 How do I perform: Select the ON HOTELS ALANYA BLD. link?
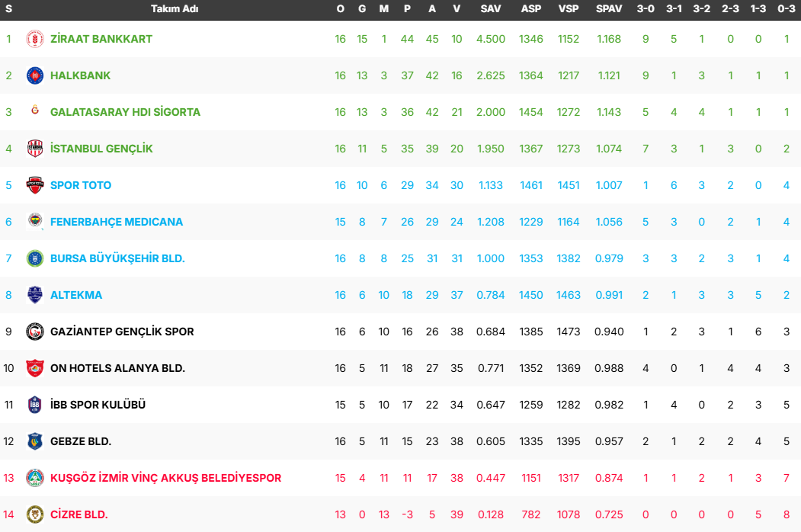click(117, 368)
